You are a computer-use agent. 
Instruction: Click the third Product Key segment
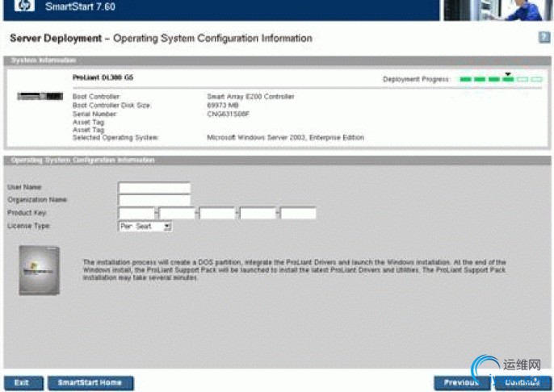217,213
